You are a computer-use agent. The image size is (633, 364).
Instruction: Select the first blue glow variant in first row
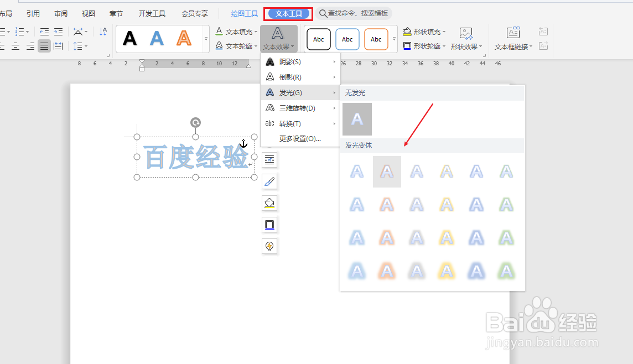(357, 172)
